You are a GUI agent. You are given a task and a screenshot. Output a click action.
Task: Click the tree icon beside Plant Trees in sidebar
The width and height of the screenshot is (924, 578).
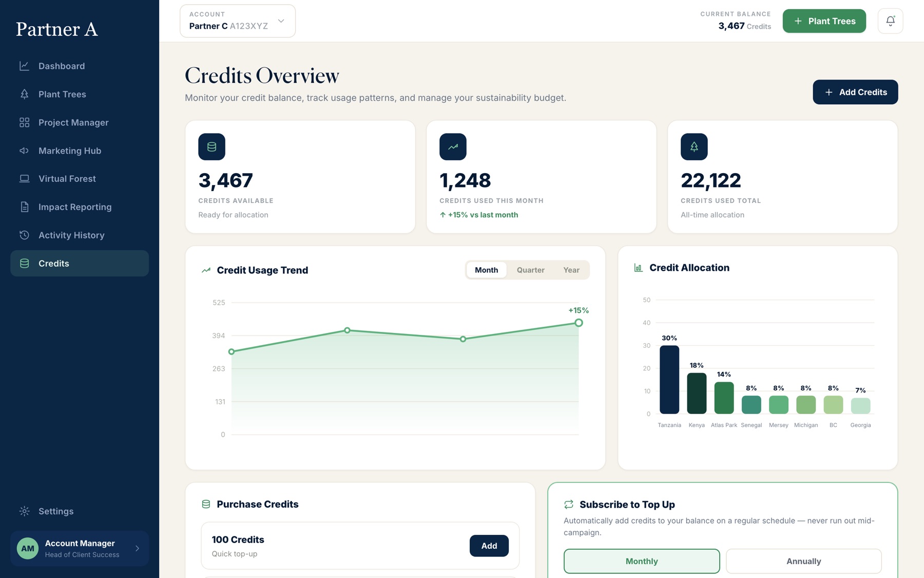tap(24, 94)
